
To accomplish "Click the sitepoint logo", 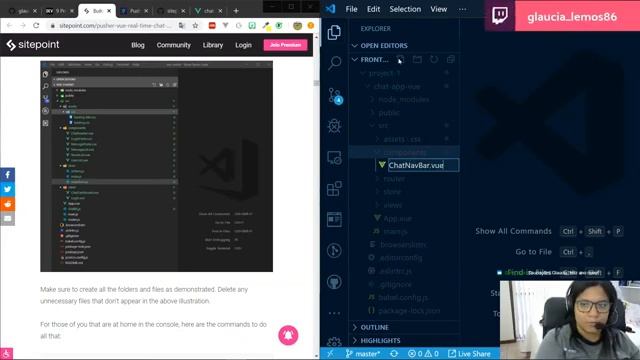I will (x=33, y=45).
